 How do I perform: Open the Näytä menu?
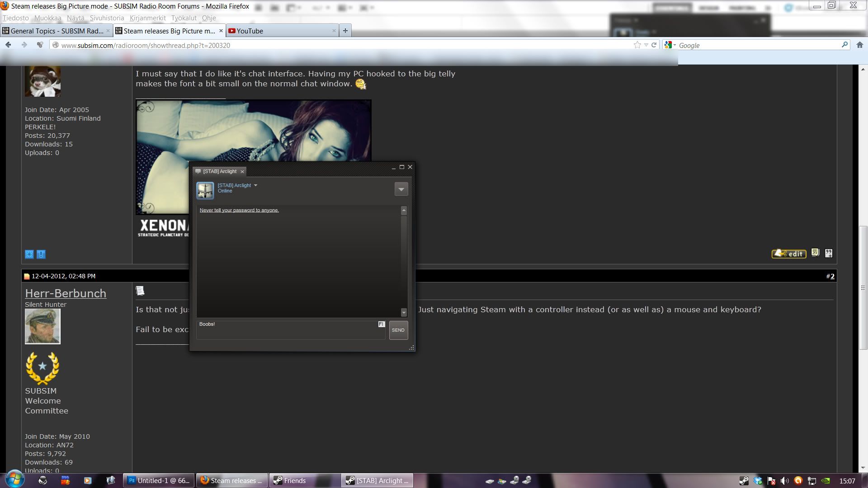[x=75, y=18]
